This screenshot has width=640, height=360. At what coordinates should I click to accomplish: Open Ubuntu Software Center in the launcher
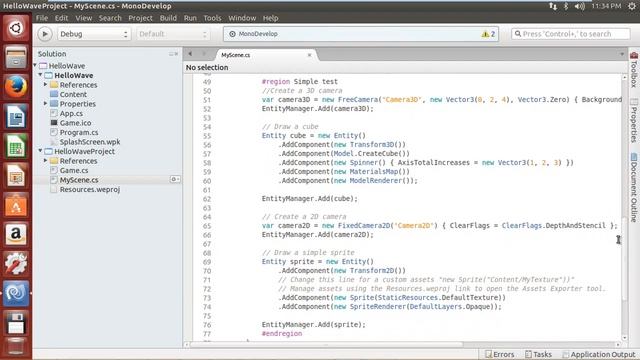pos(16,205)
